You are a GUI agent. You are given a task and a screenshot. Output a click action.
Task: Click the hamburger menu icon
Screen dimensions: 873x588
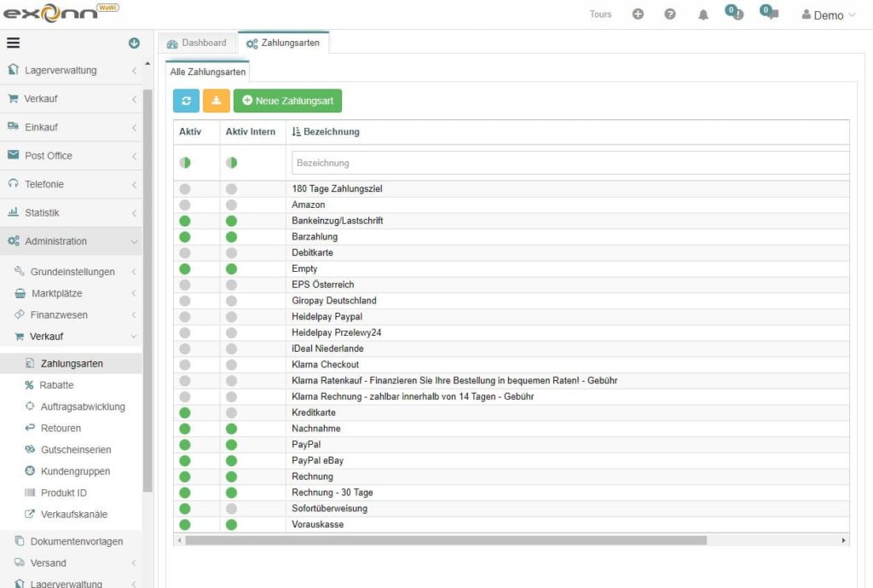point(13,43)
